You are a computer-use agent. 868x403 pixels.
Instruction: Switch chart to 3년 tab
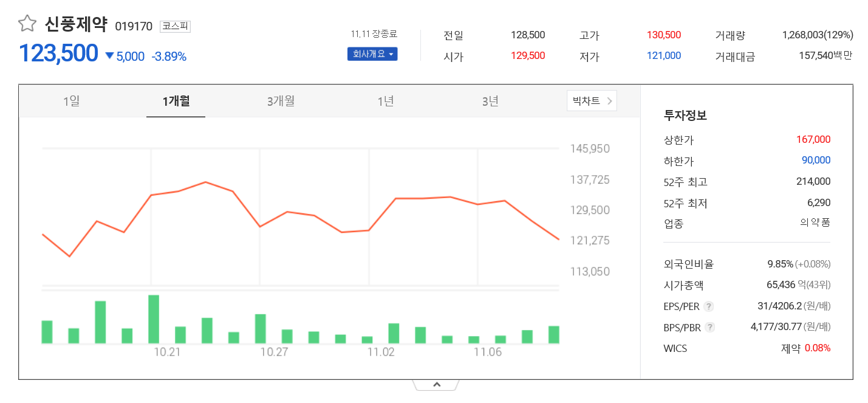pos(490,102)
